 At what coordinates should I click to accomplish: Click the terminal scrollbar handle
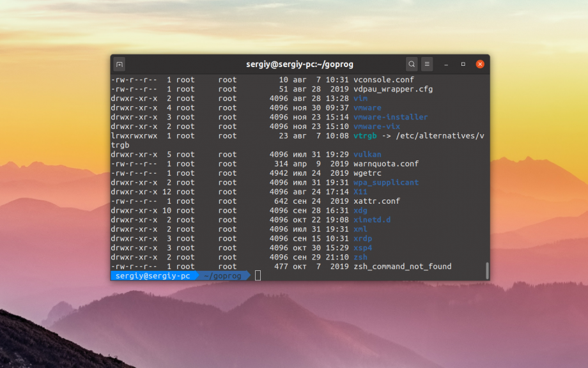(487, 270)
